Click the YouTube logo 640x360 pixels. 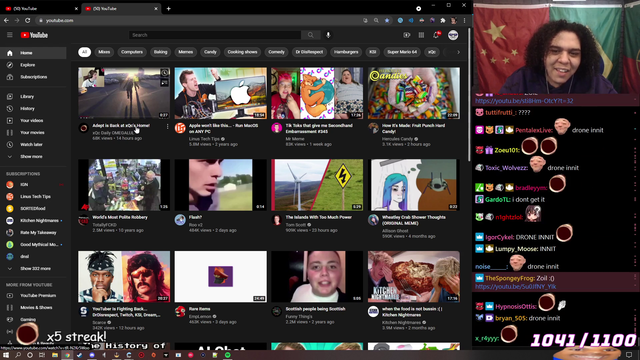(34, 35)
